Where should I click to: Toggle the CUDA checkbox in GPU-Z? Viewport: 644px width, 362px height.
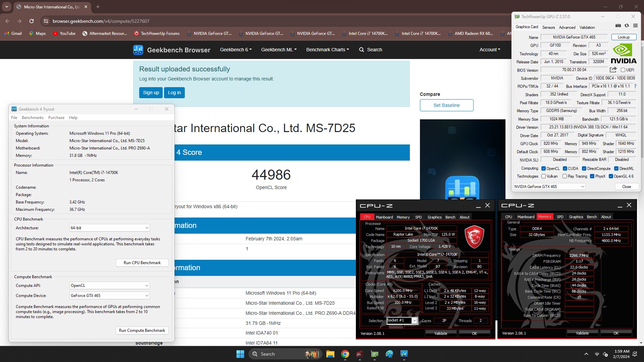pos(565,169)
